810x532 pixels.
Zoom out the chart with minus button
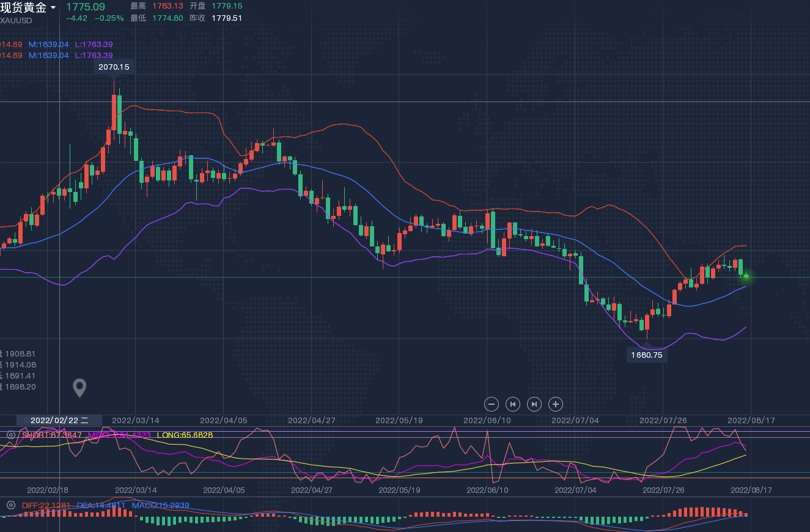tap(492, 404)
